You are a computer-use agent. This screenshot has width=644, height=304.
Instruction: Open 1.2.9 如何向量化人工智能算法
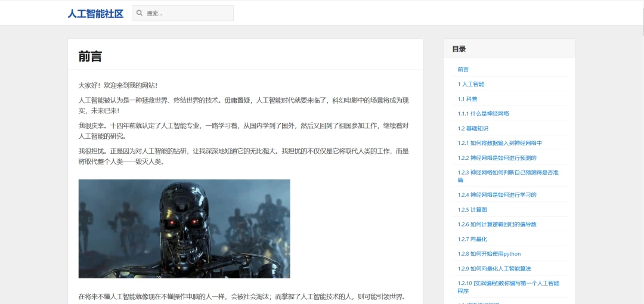point(494,269)
